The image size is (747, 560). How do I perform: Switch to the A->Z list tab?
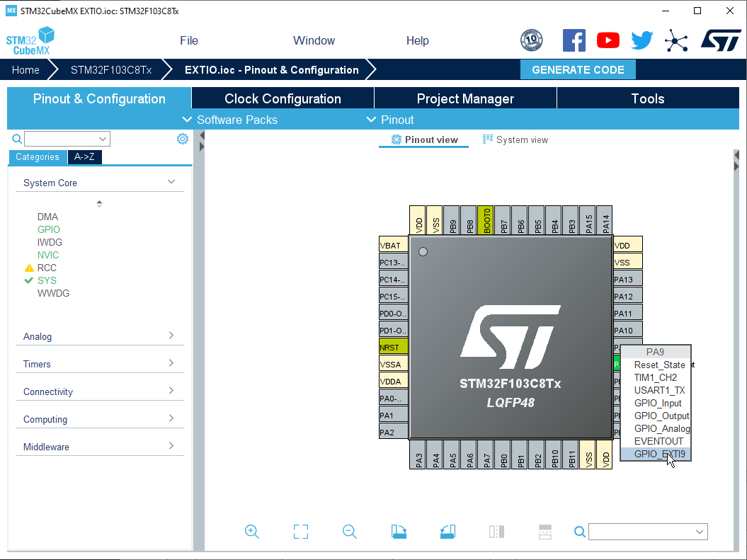pos(84,156)
